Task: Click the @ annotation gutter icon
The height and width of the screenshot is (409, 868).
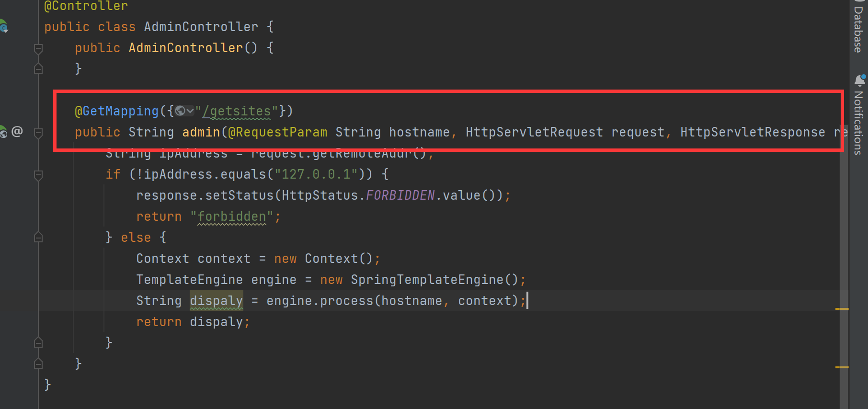Action: point(17,131)
